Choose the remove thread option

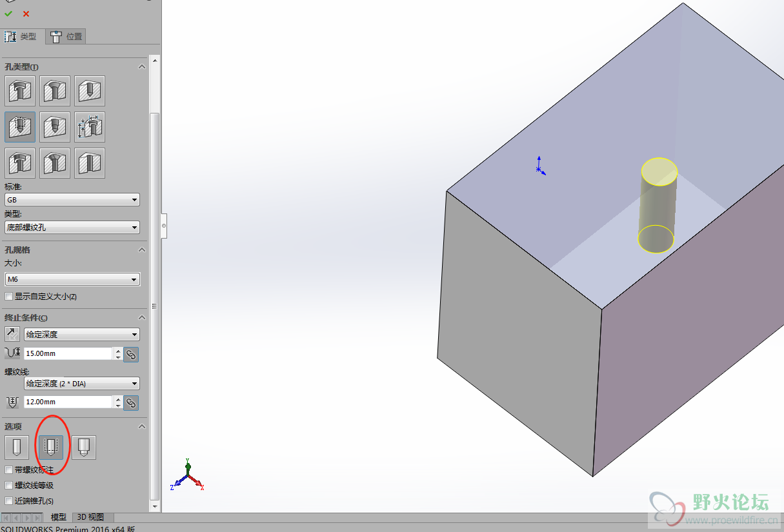click(x=84, y=447)
